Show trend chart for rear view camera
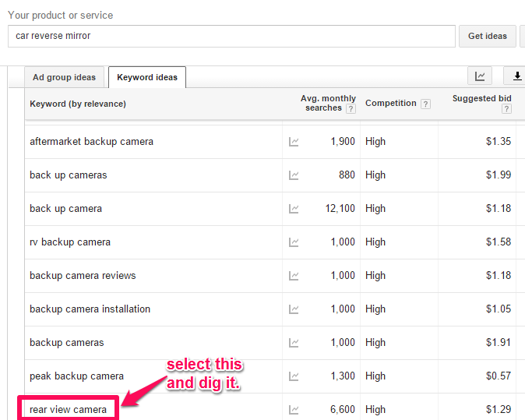The width and height of the screenshot is (525, 420). [294, 410]
